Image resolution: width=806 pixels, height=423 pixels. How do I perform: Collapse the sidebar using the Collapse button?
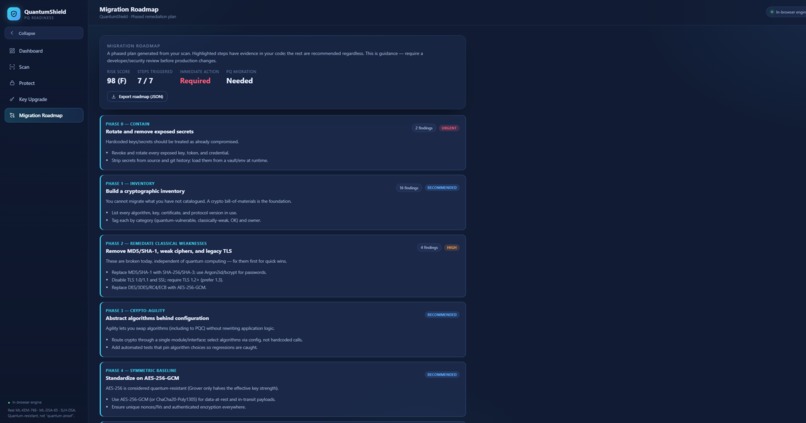[x=44, y=33]
